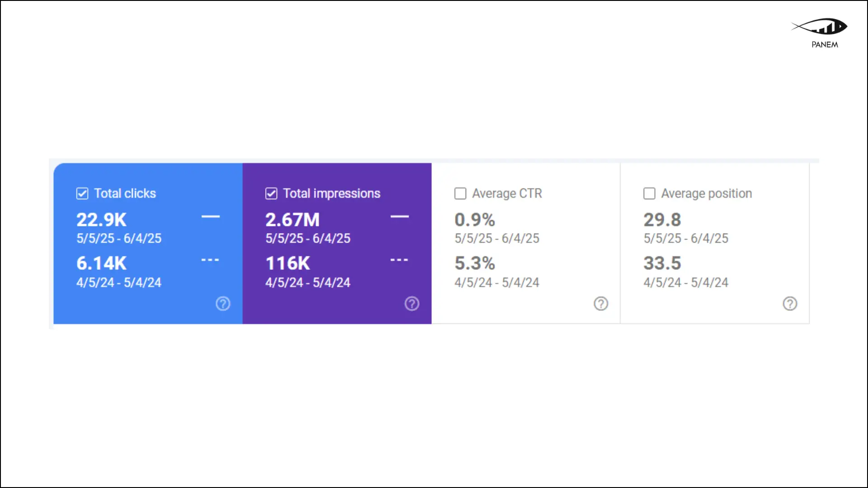
Task: Click dashed line legend in Total clicks
Action: click(210, 260)
